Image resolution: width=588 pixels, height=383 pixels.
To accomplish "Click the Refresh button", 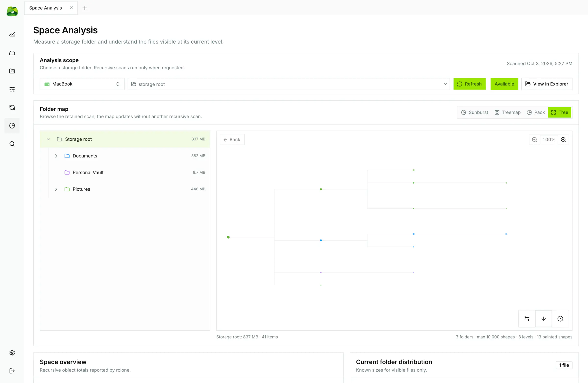I will 469,84.
